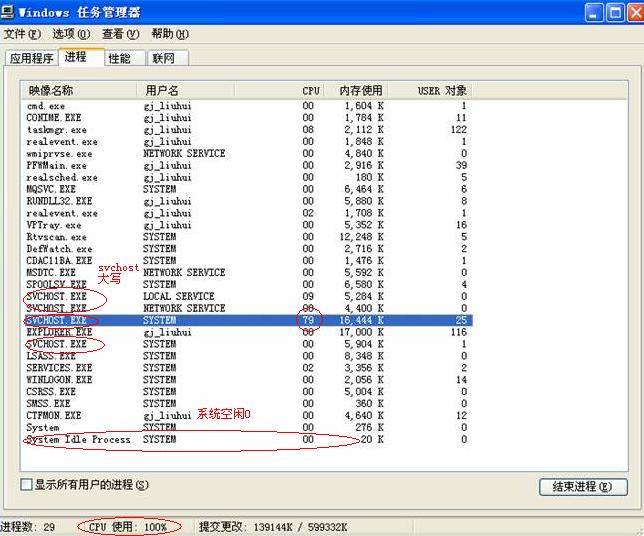Switch to the 应用程序 tab
The image size is (644, 536).
click(x=32, y=58)
